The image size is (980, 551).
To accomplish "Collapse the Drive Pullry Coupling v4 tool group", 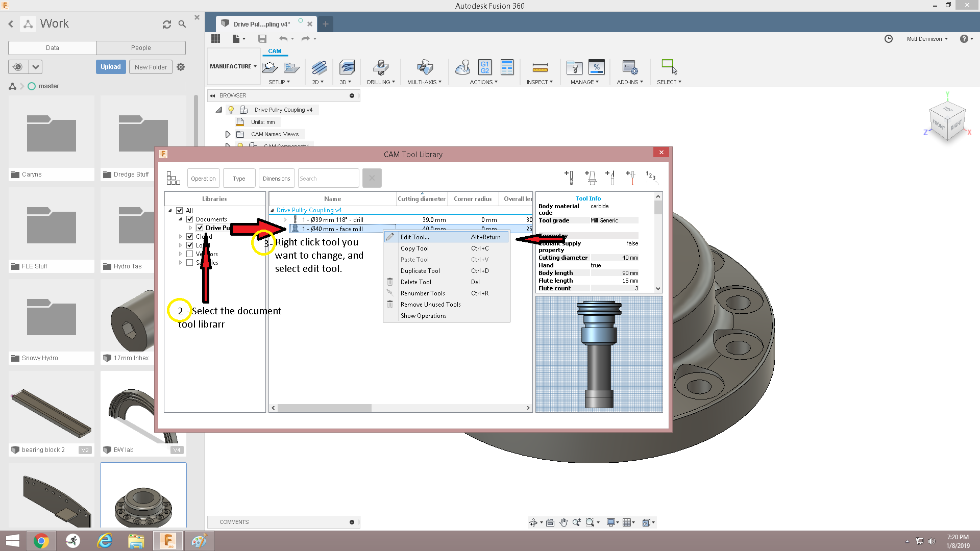I will point(272,210).
